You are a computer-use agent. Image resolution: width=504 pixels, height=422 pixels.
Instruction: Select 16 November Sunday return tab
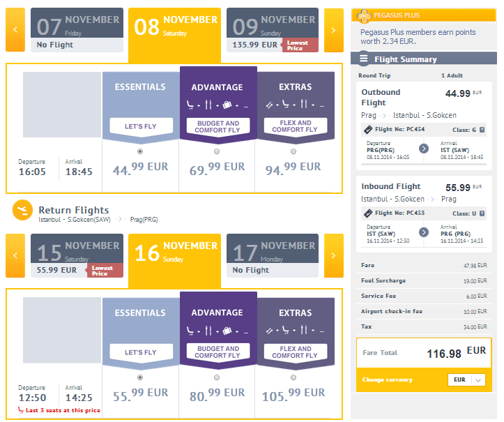(x=174, y=261)
